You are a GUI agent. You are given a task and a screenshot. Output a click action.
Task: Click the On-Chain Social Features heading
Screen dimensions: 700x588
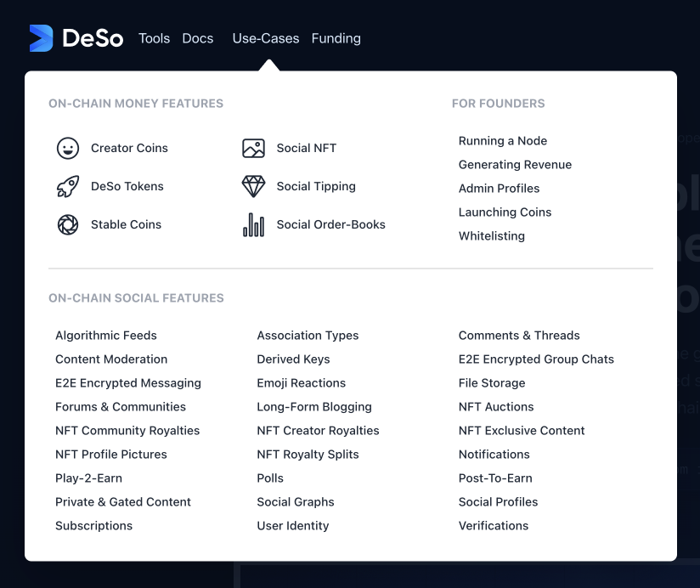point(136,297)
